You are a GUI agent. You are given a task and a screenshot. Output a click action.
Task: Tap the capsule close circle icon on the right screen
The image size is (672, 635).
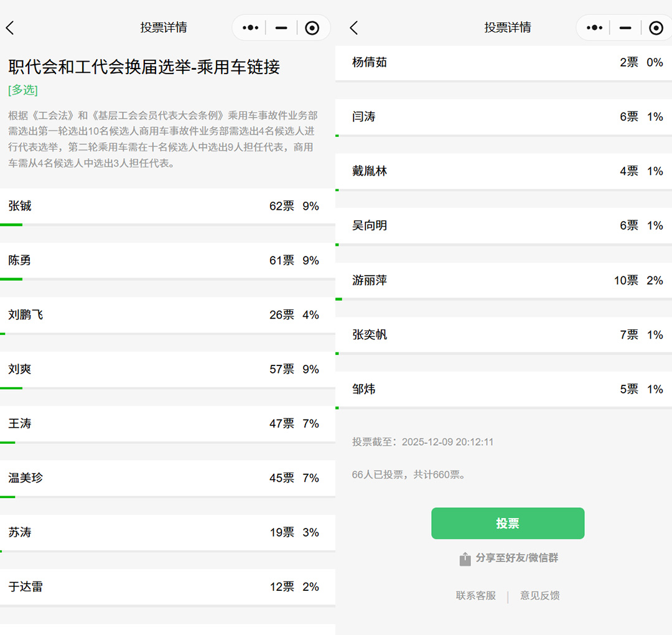coord(656,27)
